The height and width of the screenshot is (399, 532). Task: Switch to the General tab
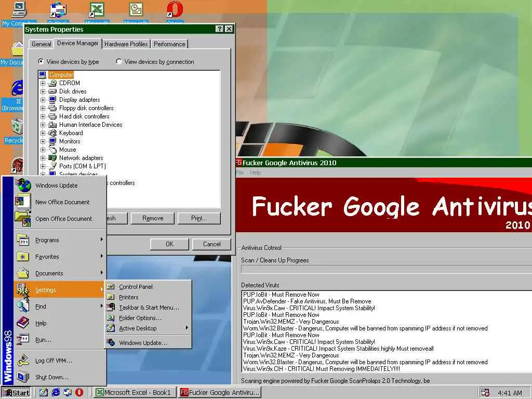click(x=42, y=44)
